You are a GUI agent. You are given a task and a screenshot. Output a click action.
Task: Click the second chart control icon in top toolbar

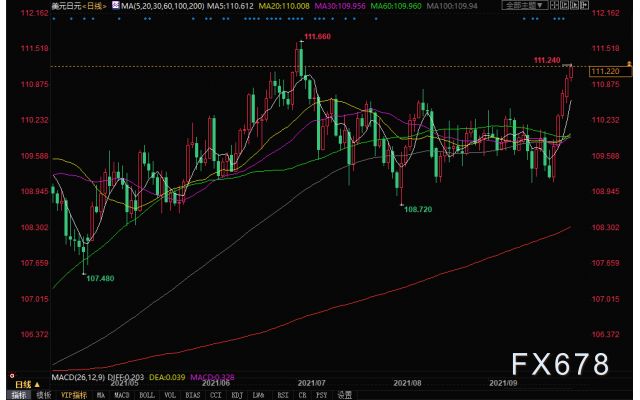pos(565,6)
